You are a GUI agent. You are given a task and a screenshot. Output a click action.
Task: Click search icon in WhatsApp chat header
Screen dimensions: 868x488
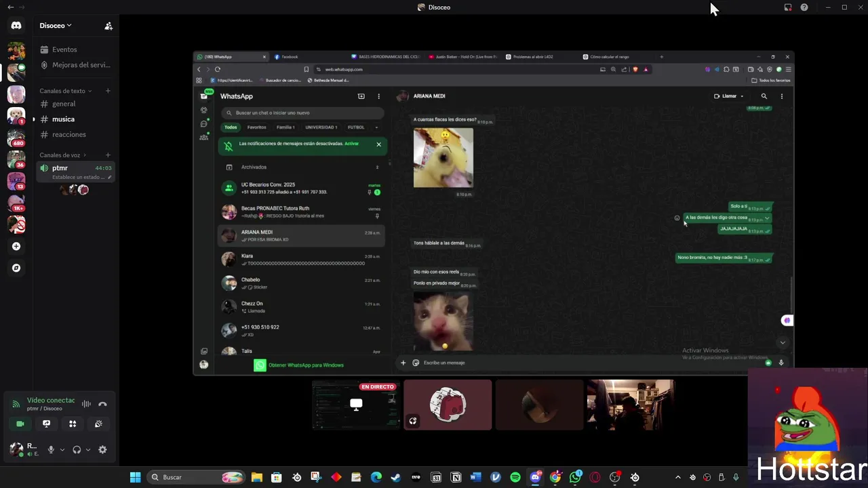pos(764,96)
